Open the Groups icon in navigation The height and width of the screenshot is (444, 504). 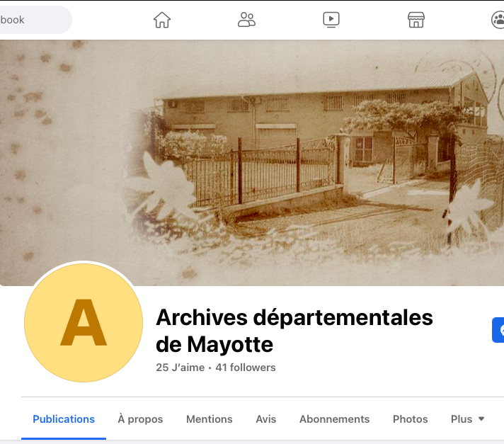tap(498, 20)
